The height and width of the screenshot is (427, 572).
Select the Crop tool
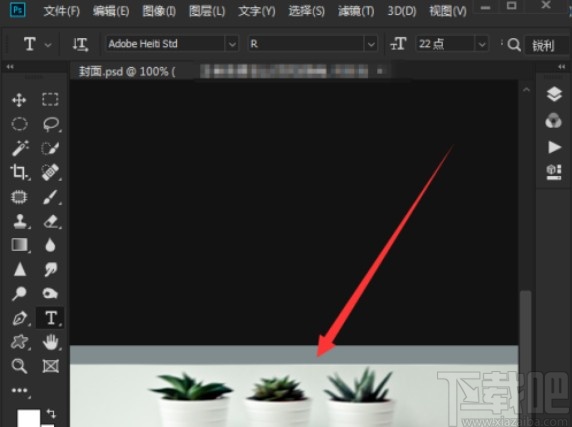[x=19, y=172]
